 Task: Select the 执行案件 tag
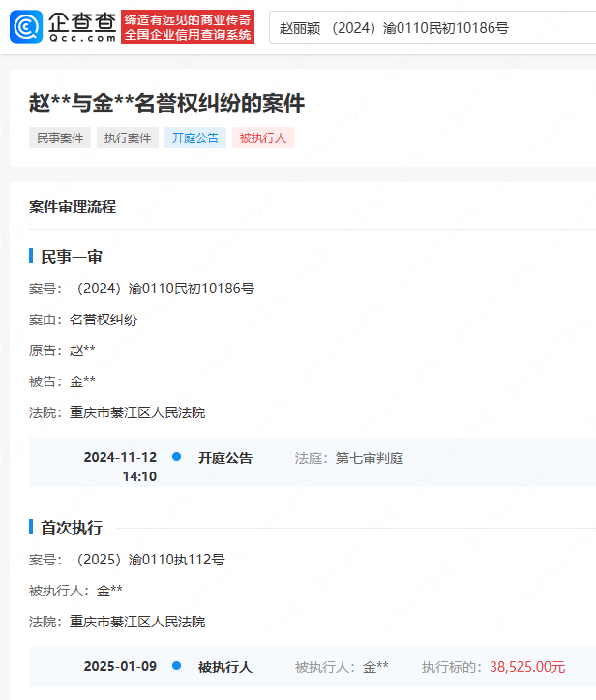click(128, 137)
